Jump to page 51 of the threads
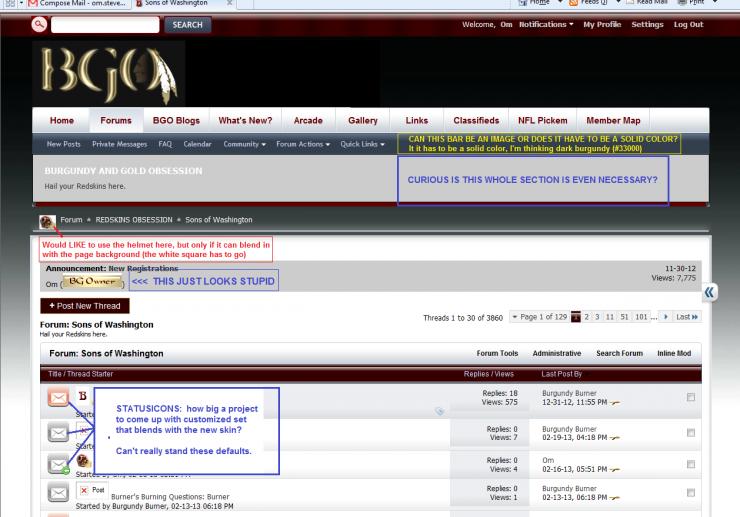 (x=624, y=317)
